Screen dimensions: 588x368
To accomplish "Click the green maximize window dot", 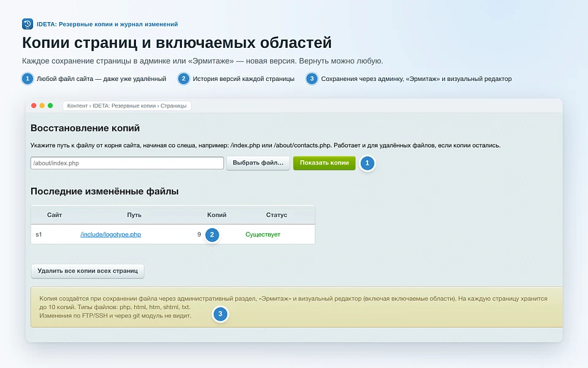I will (50, 105).
